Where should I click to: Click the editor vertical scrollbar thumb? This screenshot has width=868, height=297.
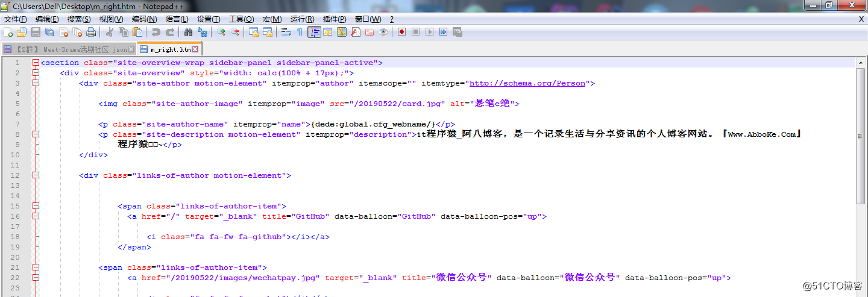860,136
